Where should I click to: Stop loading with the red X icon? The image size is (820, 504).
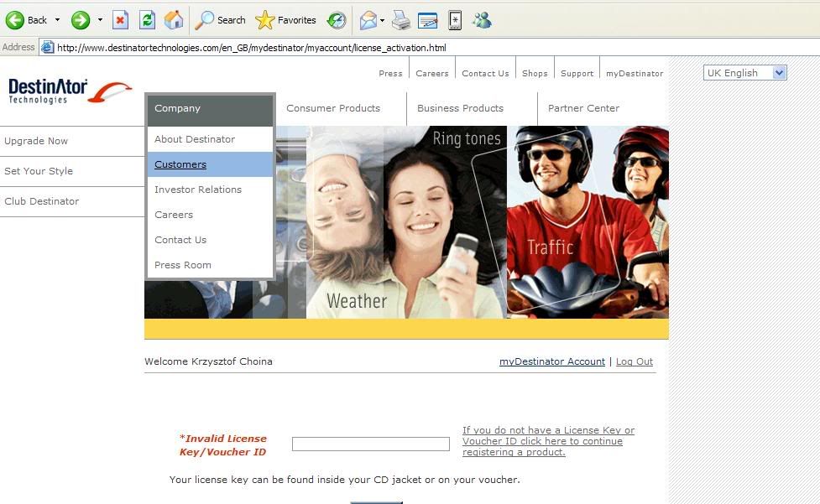(120, 20)
